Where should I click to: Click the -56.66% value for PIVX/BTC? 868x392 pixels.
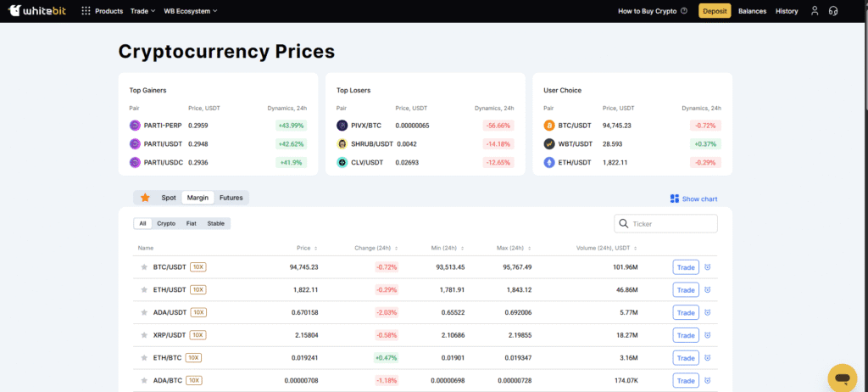pos(498,126)
